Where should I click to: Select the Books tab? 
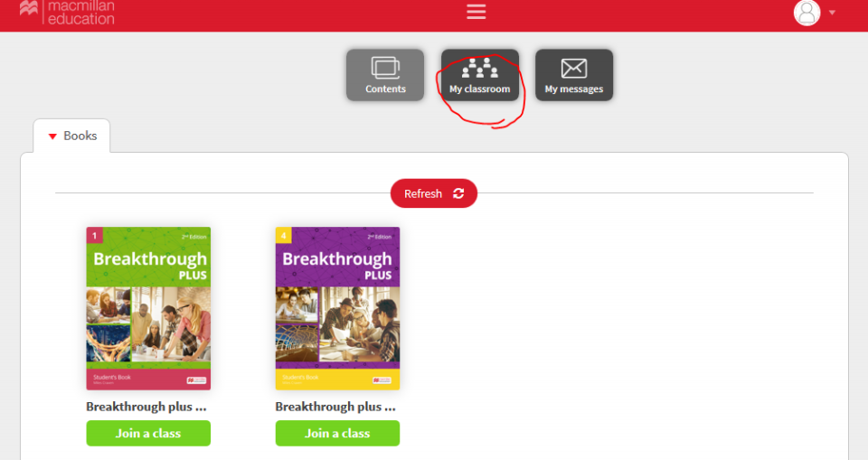72,136
